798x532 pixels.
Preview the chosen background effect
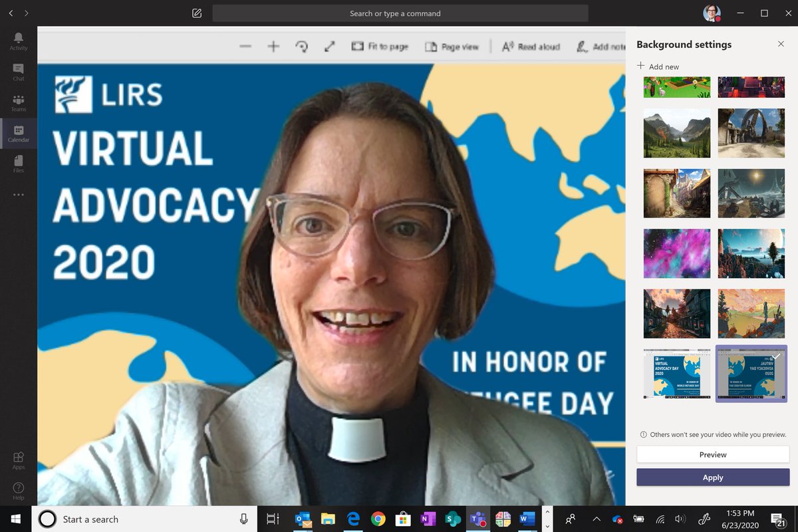(x=712, y=454)
